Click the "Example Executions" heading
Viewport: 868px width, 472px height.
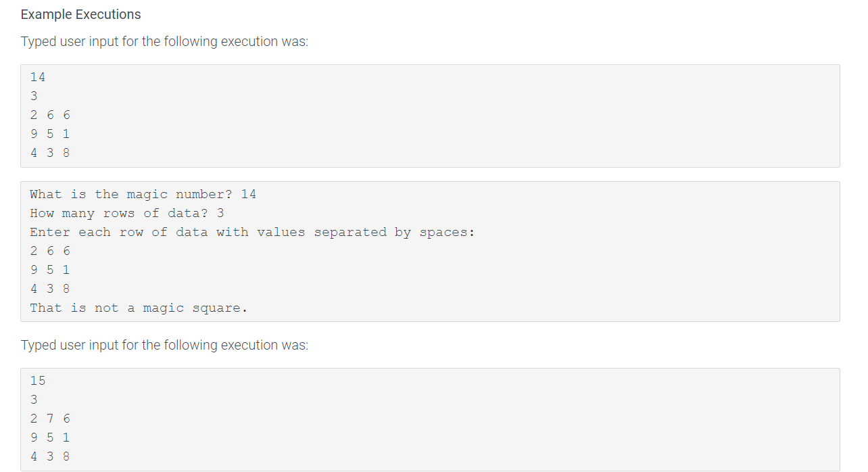click(x=81, y=14)
